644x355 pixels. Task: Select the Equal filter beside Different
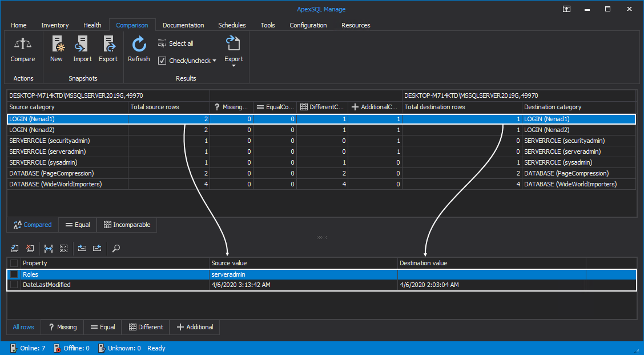click(103, 327)
